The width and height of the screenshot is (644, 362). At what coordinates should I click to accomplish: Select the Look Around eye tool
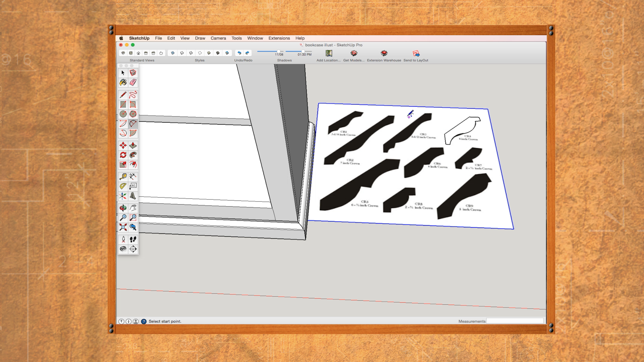coord(123,249)
